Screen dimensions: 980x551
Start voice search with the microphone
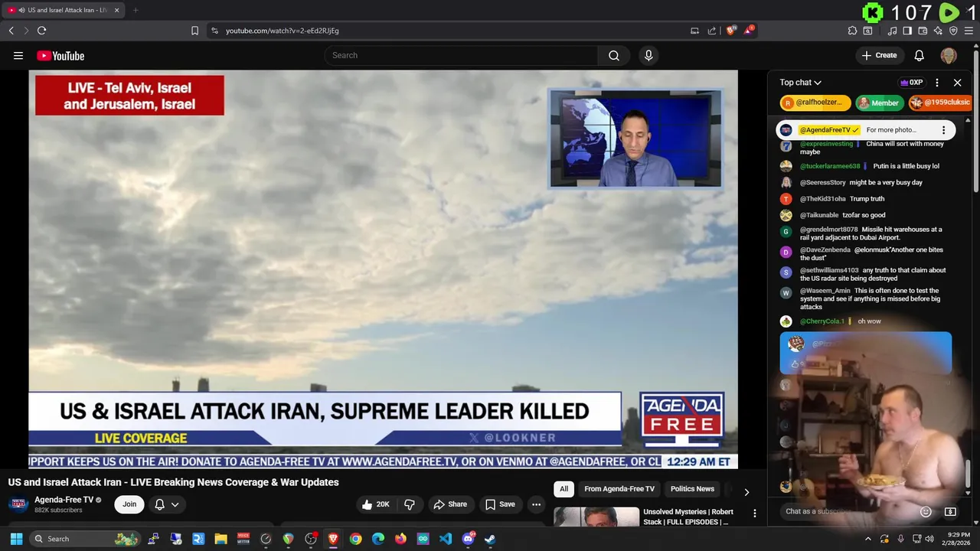pos(648,55)
